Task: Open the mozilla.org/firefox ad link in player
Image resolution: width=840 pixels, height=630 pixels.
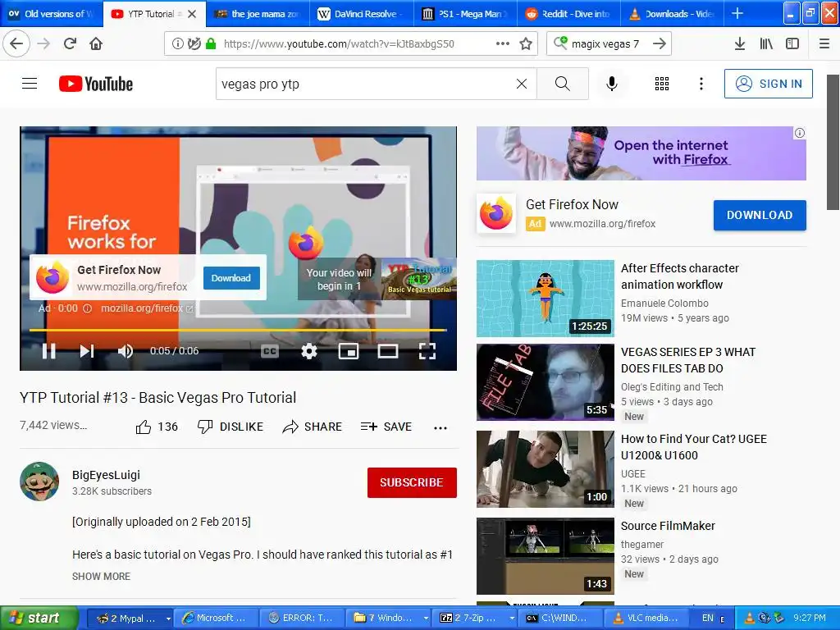Action: pos(147,308)
